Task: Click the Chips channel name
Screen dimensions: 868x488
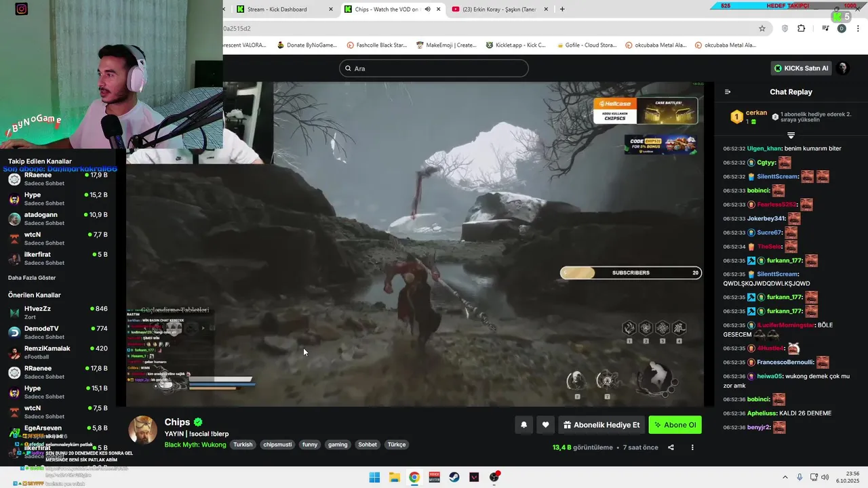Action: [x=177, y=422]
